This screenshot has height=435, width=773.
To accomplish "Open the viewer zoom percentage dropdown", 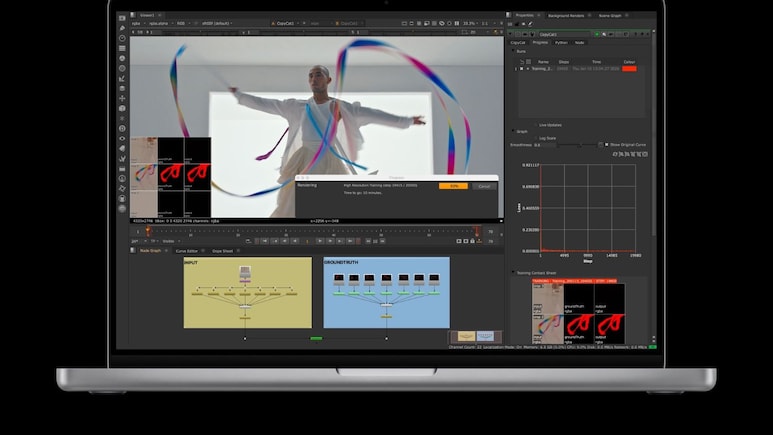I will pos(470,23).
